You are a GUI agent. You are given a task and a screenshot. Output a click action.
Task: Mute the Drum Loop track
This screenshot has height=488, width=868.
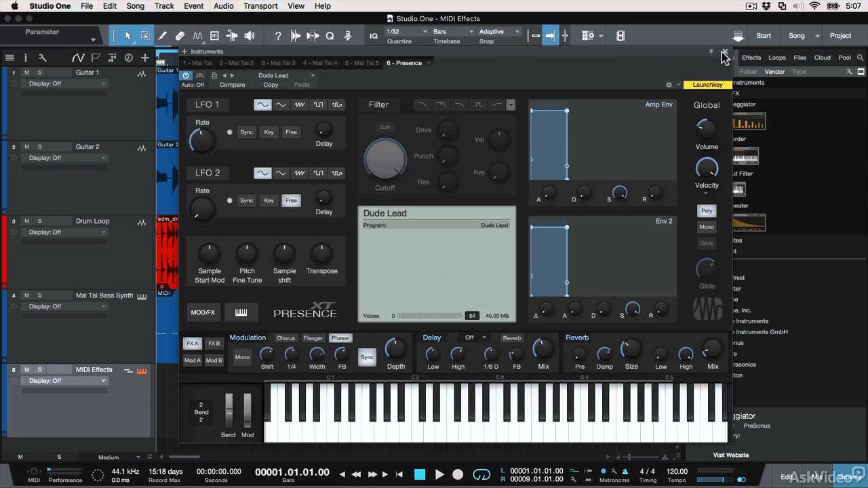point(26,221)
